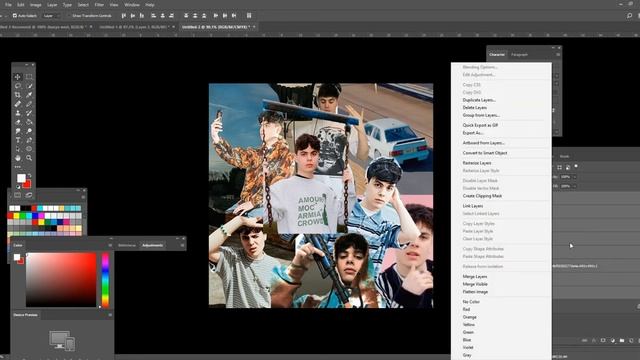Screen dimensions: 640x360
Task: Choose Link Layers in context menu
Action: click(x=473, y=206)
